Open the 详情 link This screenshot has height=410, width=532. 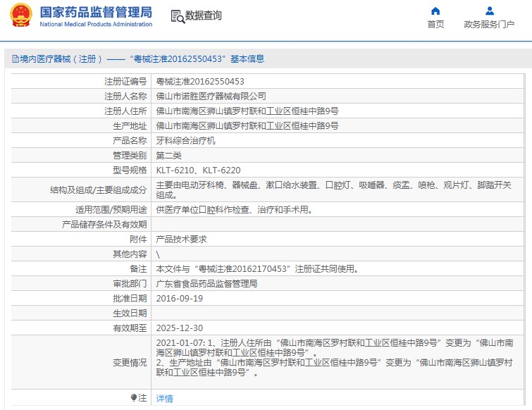(x=164, y=399)
